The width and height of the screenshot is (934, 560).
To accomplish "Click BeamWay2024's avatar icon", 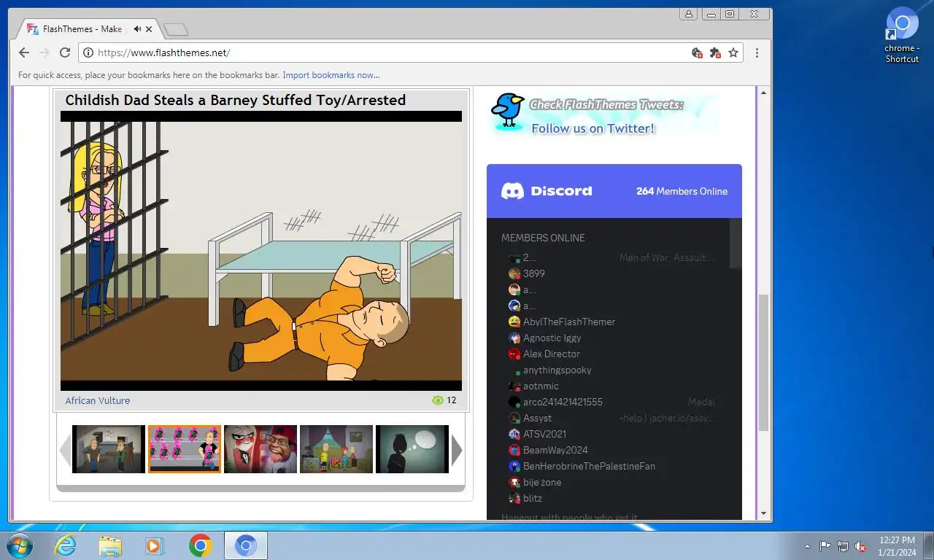I will (514, 450).
